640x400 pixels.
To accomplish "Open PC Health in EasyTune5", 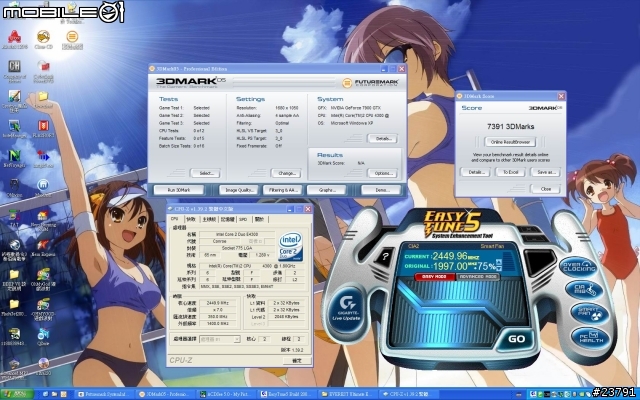I will coord(592,337).
